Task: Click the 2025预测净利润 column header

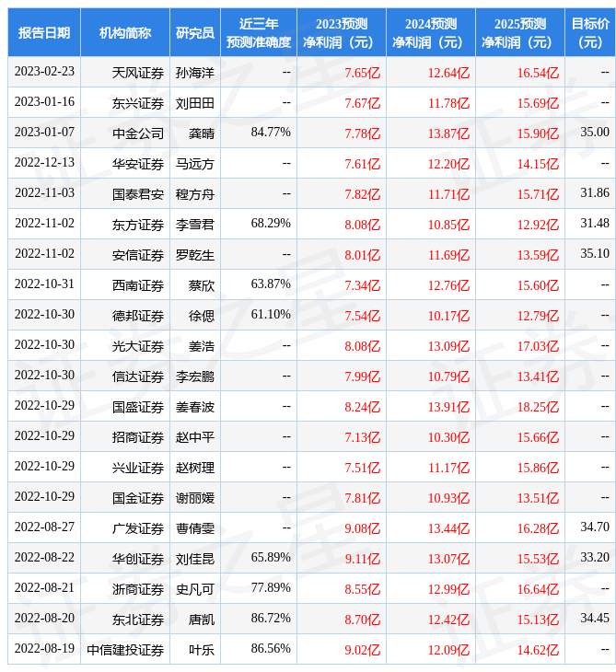Action: point(520,32)
